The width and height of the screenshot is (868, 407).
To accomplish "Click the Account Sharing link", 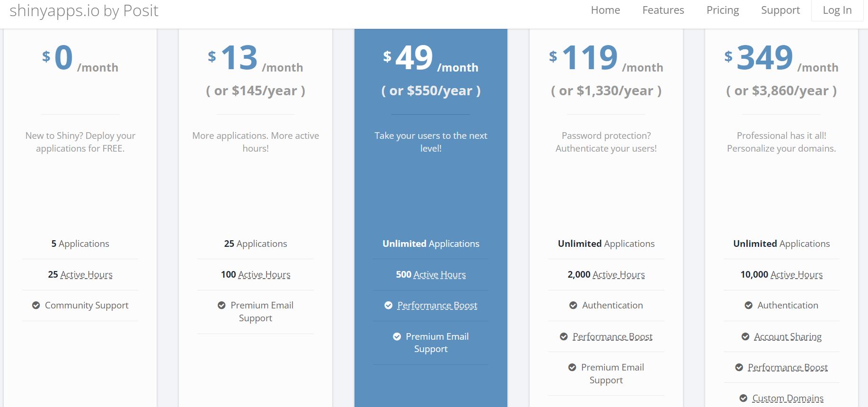I will point(788,337).
